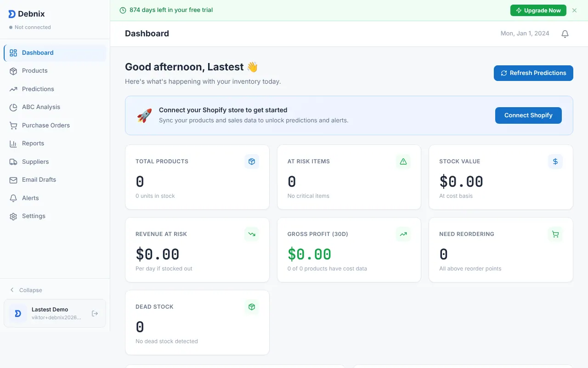Image resolution: width=588 pixels, height=368 pixels.
Task: Click Gross Profit trending-up icon
Action: [403, 234]
